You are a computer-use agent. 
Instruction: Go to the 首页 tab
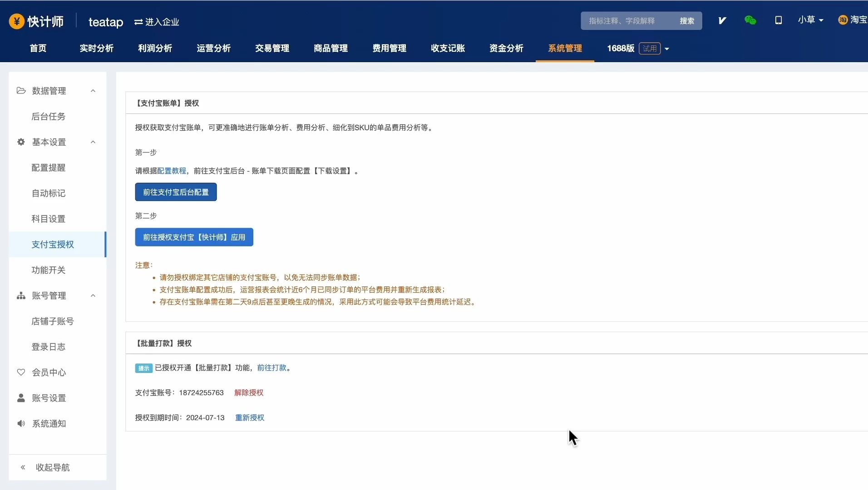point(38,49)
